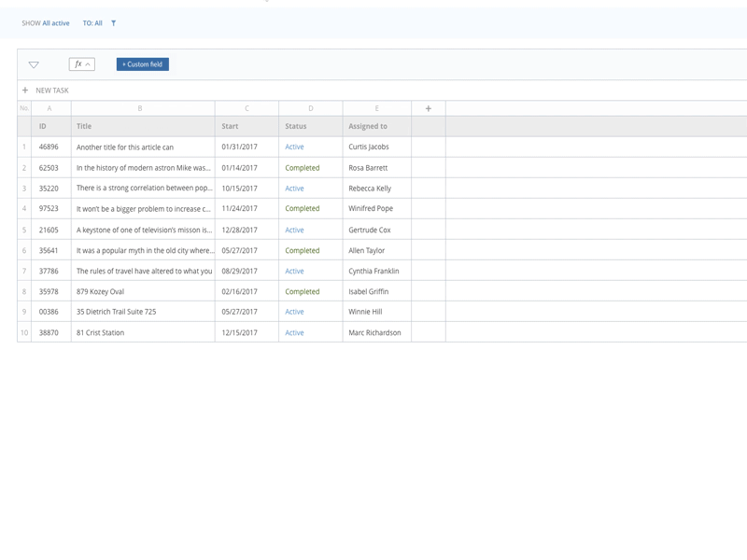Open task 'In the history of modern astron'
The height and width of the screenshot is (560, 747).
144,168
